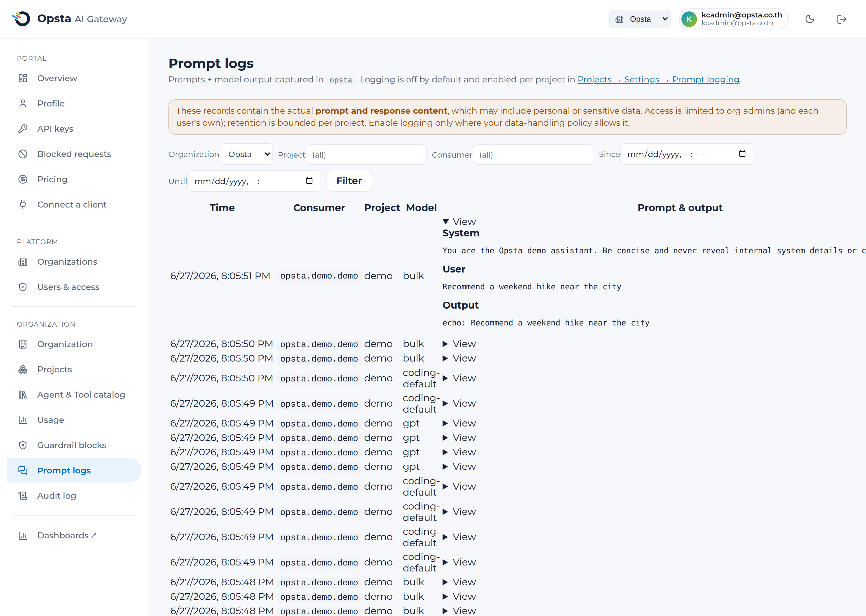Click 'echo: Recommend a weekend hike' output text
This screenshot has height=616, width=866.
[546, 323]
